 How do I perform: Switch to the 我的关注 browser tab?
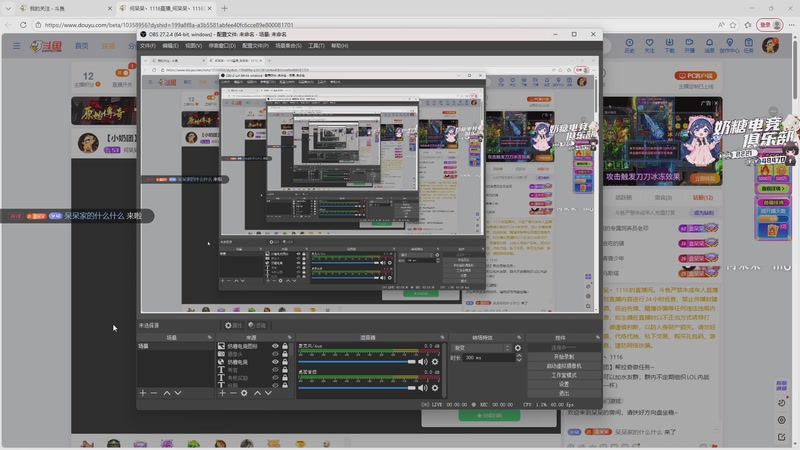click(65, 9)
